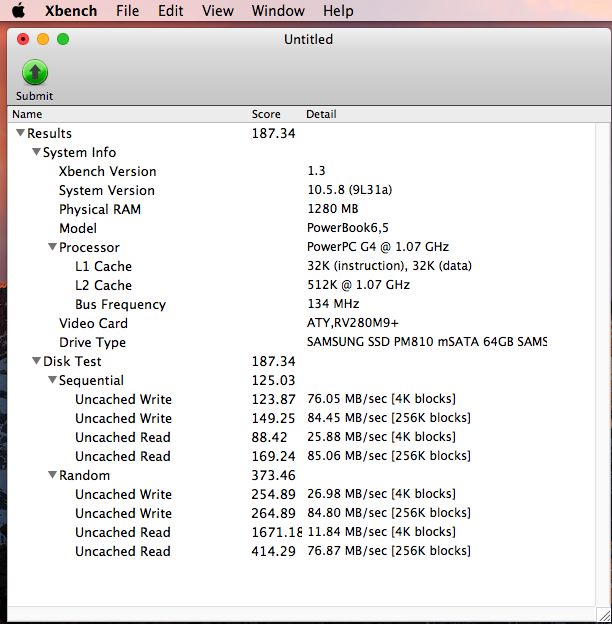Open the Apple menu

point(18,10)
